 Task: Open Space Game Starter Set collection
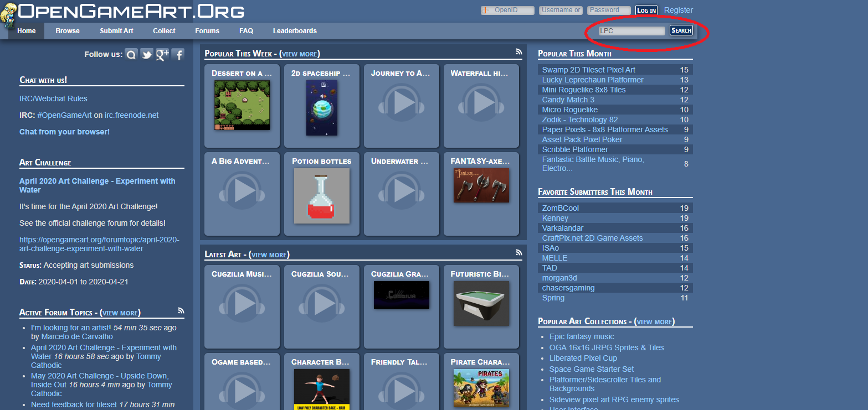click(592, 369)
